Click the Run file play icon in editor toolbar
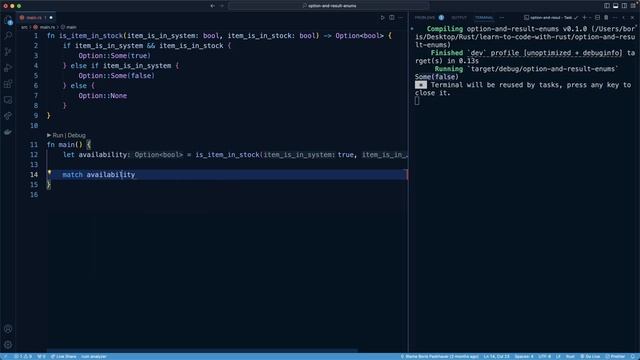This screenshot has height=360, width=640. tap(382, 18)
